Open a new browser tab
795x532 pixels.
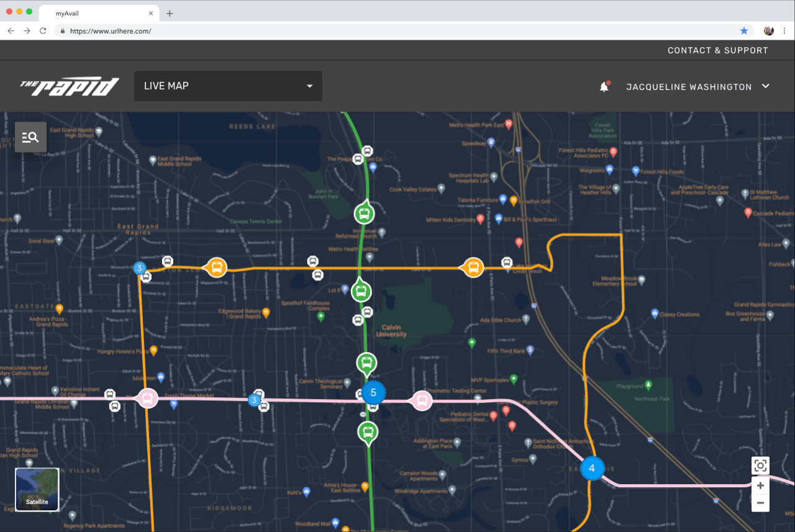pos(170,12)
